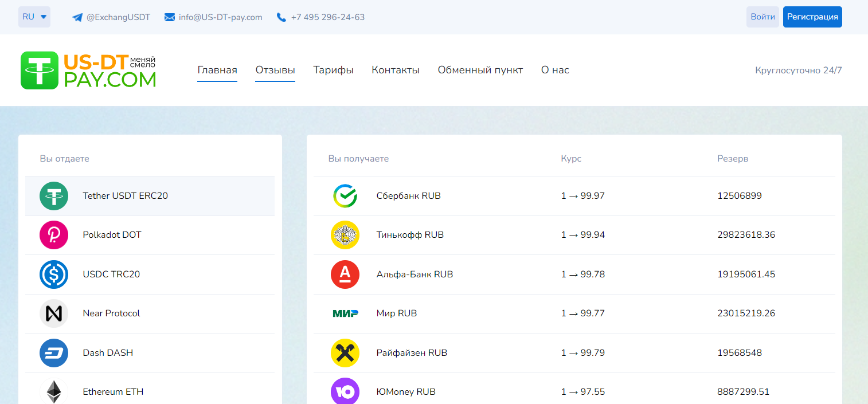
Task: Click the Курс column heading
Action: [x=571, y=159]
